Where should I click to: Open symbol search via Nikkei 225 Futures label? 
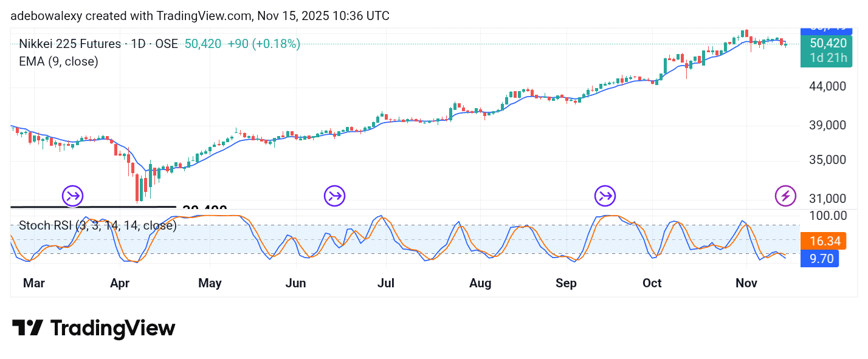tap(69, 44)
